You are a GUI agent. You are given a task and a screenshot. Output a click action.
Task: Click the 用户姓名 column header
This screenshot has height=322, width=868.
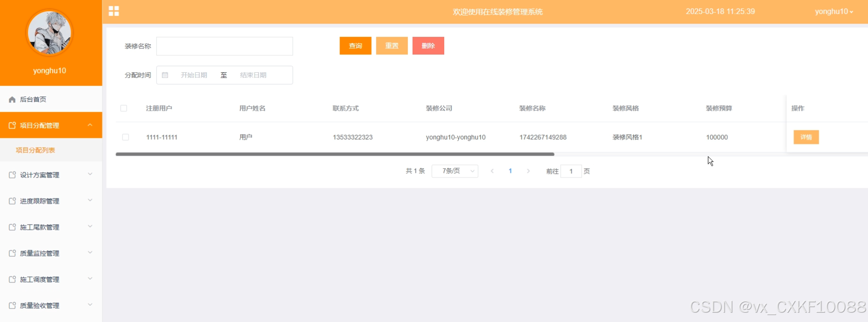(x=252, y=108)
